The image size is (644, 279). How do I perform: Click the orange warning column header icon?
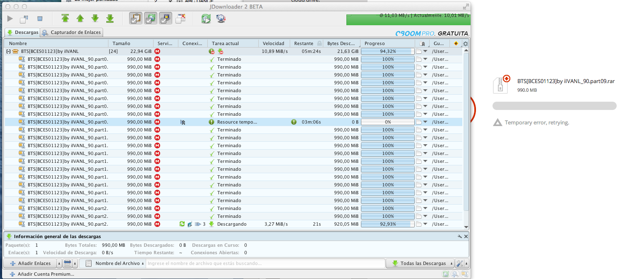[456, 43]
